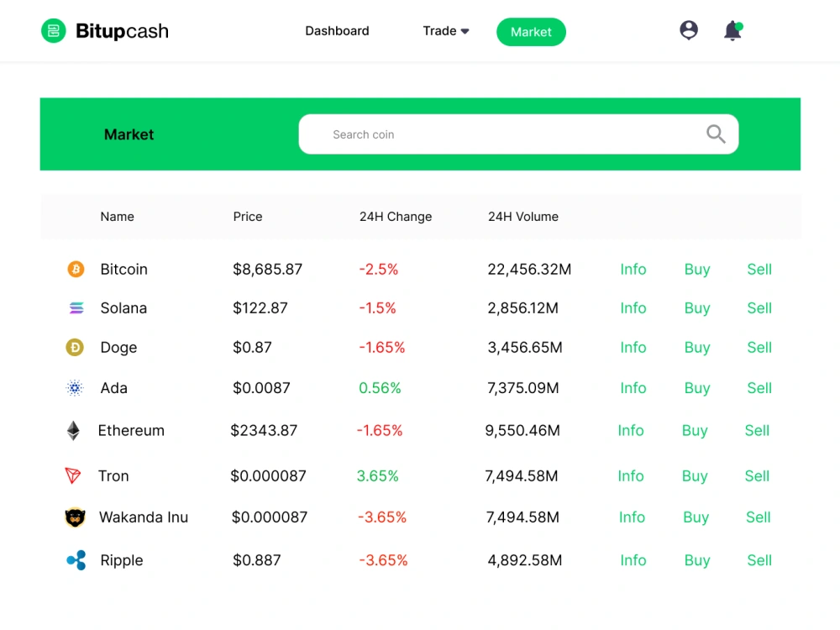Screen dimensions: 840x630
Task: Click Buy for Ethereum
Action: pos(695,431)
